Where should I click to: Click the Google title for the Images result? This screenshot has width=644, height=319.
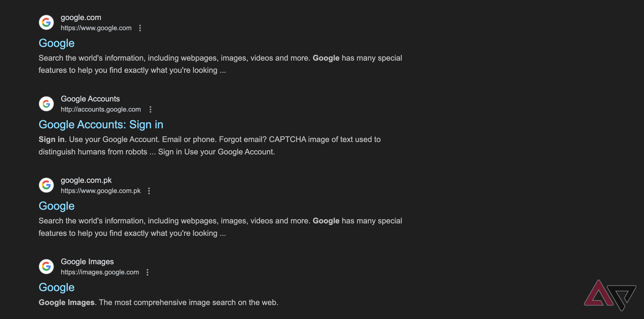click(56, 287)
